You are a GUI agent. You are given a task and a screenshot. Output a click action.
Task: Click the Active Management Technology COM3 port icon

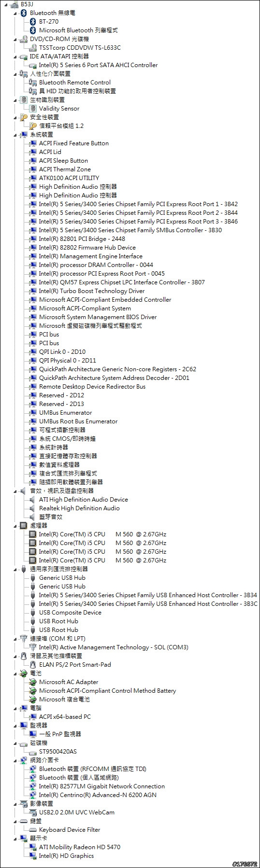tap(33, 647)
